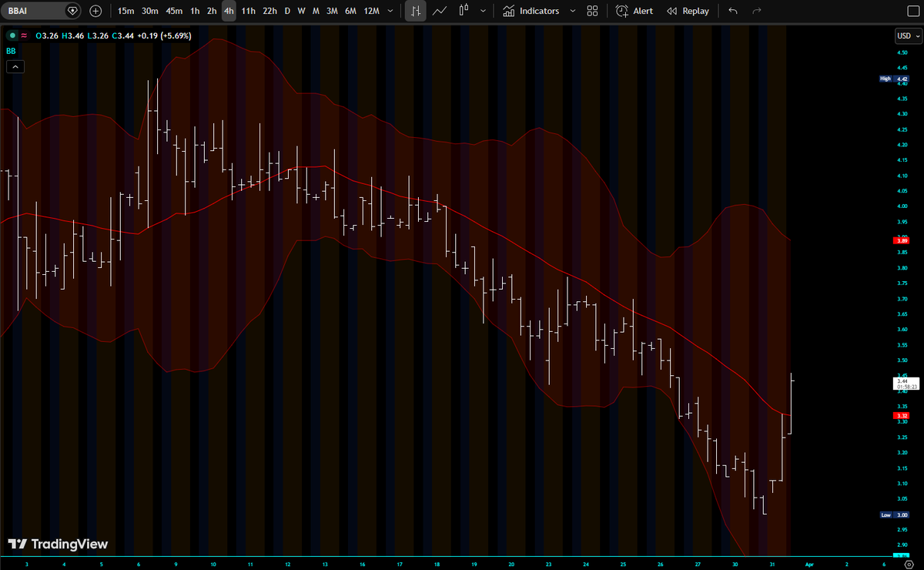The width and height of the screenshot is (924, 570).
Task: Click the redo arrow icon
Action: coord(755,11)
